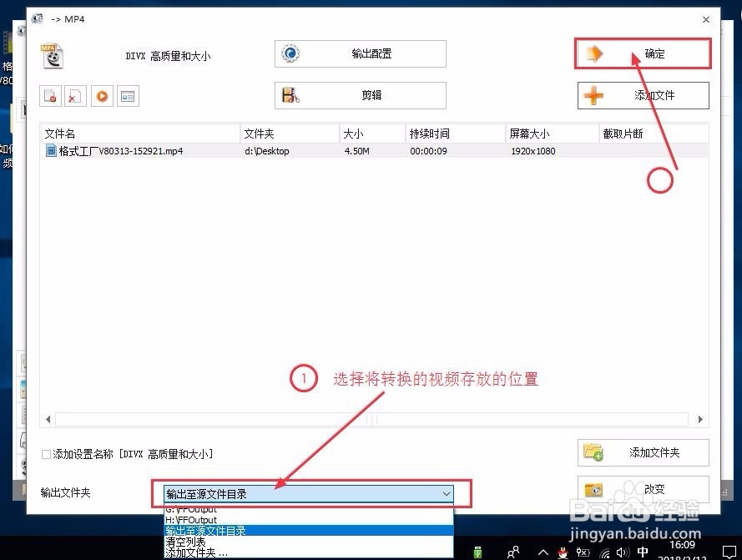Click the 添加文件夹 folder icon

pos(593,452)
